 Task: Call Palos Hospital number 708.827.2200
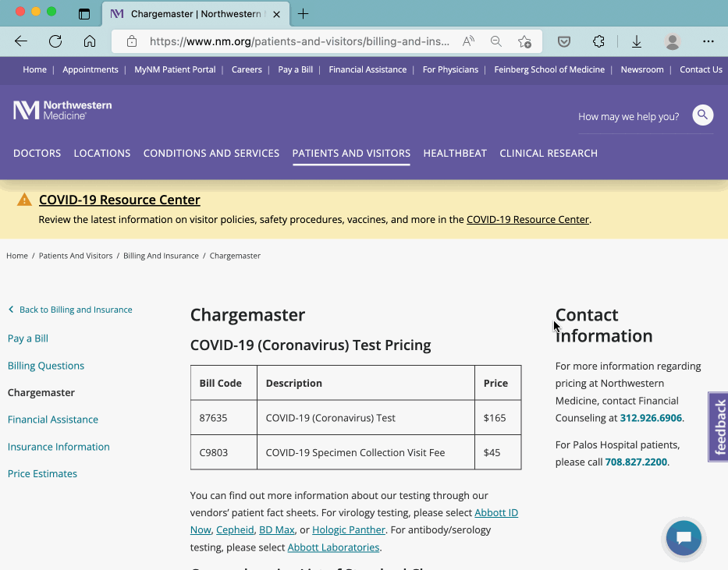(636, 462)
